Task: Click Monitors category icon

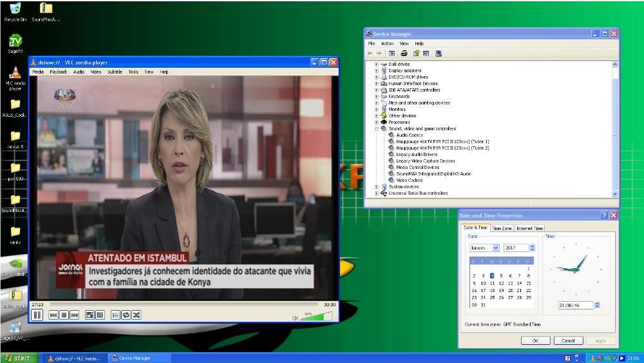Action: (x=384, y=110)
